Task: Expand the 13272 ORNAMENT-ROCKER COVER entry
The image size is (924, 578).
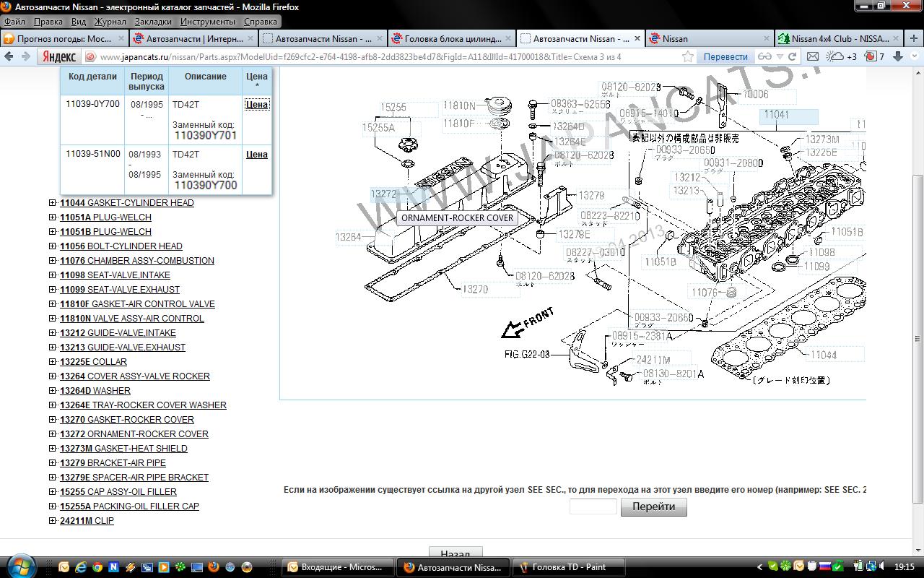Action: (x=53, y=434)
